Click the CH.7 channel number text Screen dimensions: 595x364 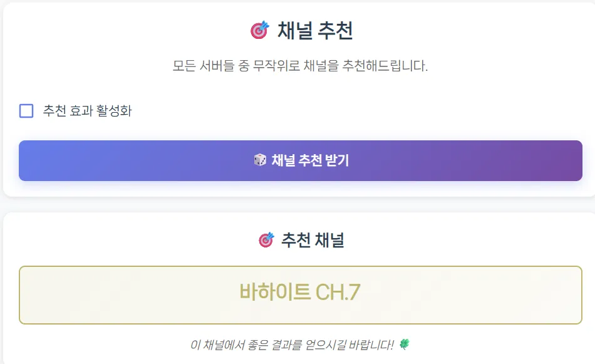(338, 292)
